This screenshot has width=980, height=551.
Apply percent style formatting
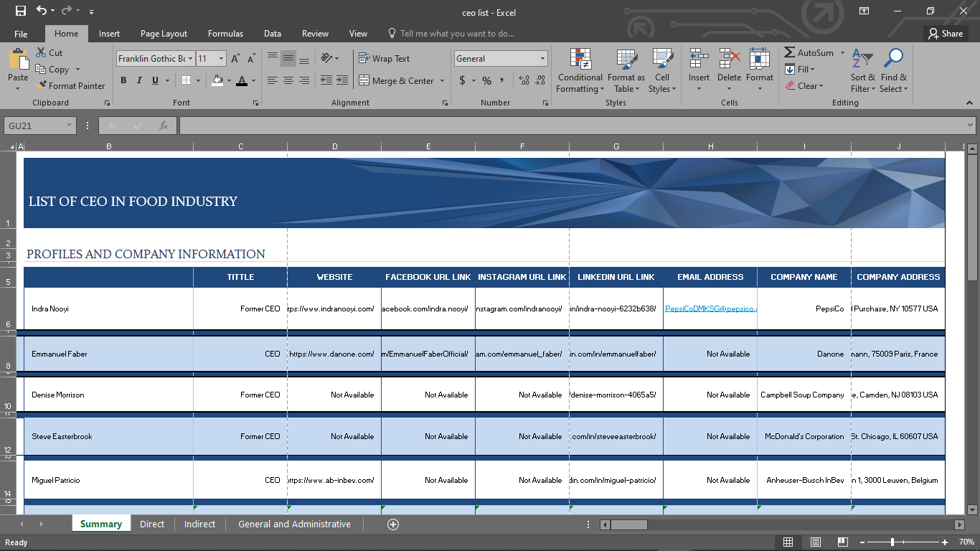[486, 80]
